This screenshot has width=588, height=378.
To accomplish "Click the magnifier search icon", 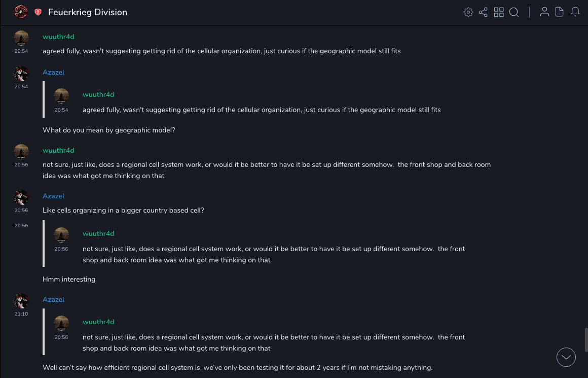I will [514, 12].
